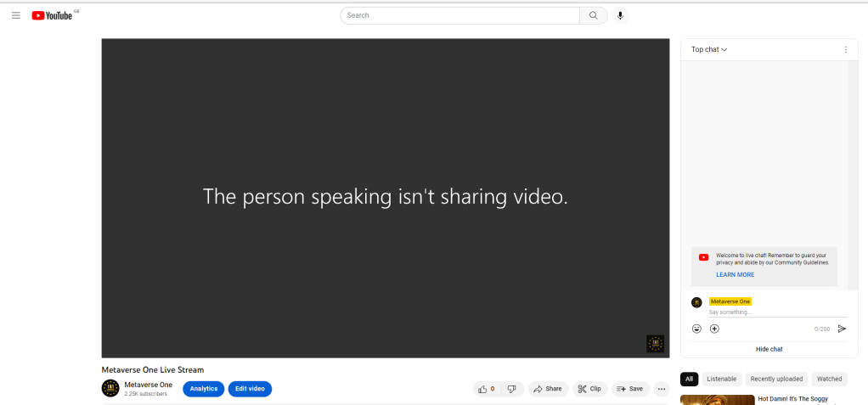The height and width of the screenshot is (405, 868).
Task: Activate voice search microphone
Action: 621,15
